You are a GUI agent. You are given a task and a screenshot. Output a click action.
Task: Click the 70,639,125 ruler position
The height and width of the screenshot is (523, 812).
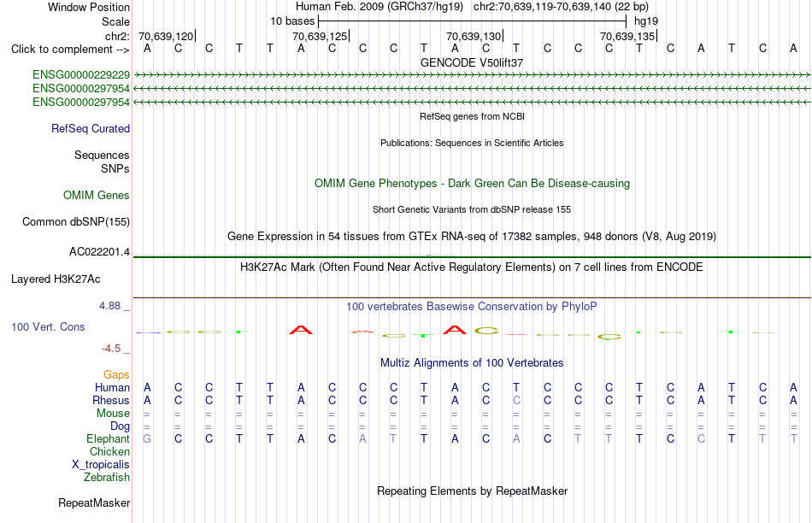click(320, 36)
